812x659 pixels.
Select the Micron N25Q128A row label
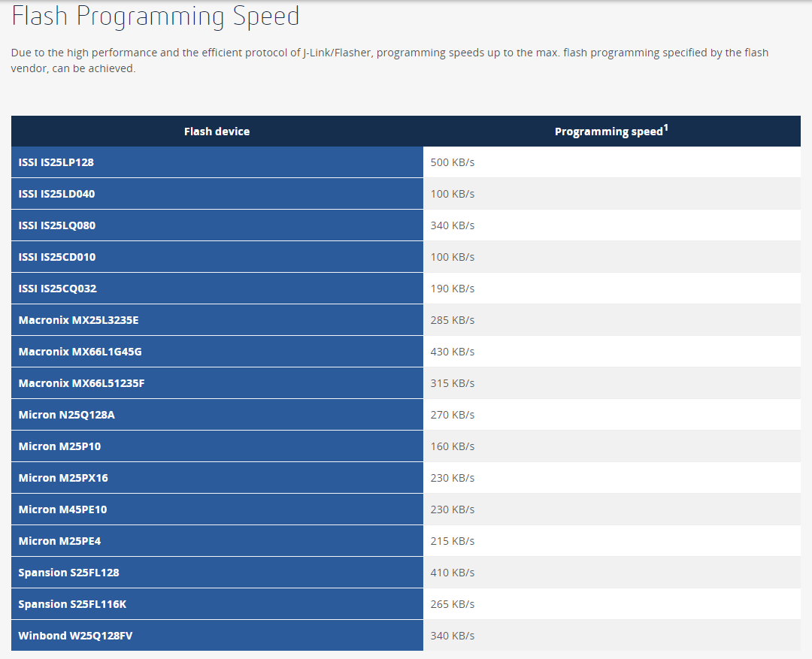(x=67, y=415)
